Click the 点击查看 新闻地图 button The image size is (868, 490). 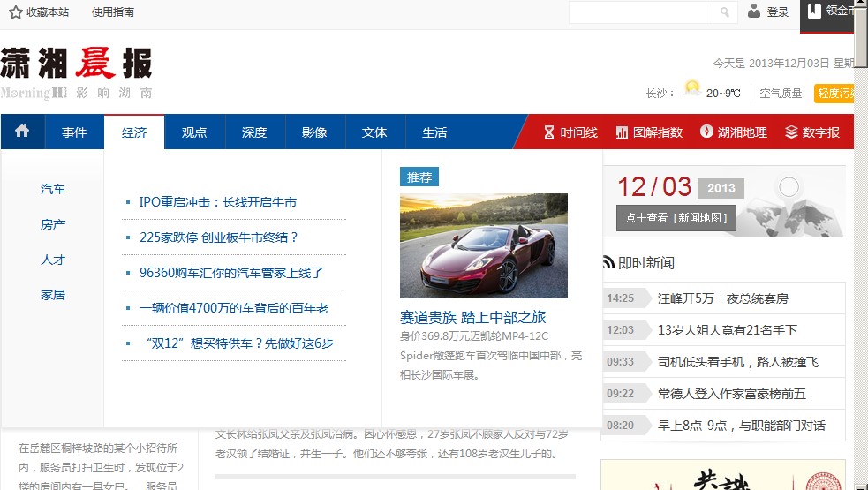click(x=676, y=218)
